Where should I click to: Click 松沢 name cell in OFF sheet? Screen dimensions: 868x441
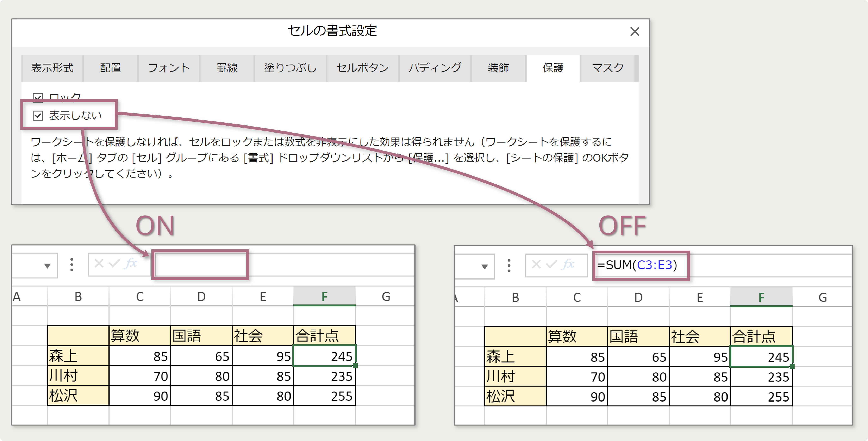[515, 397]
